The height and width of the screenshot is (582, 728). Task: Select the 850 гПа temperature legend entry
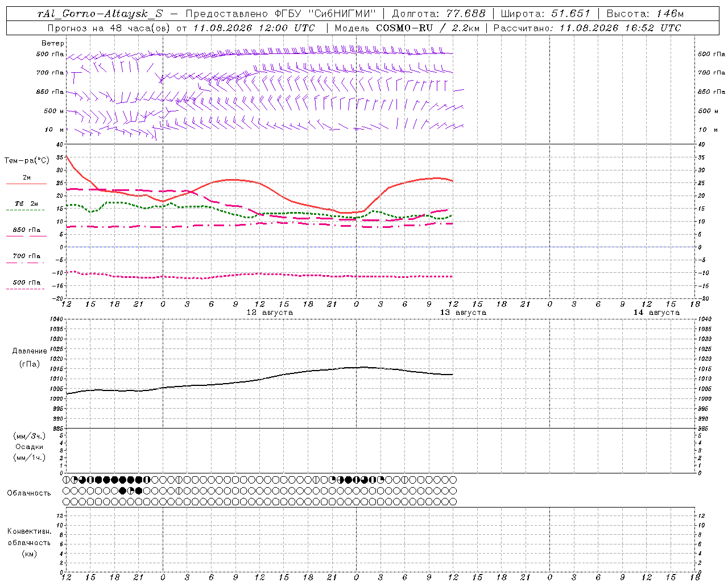(x=26, y=232)
